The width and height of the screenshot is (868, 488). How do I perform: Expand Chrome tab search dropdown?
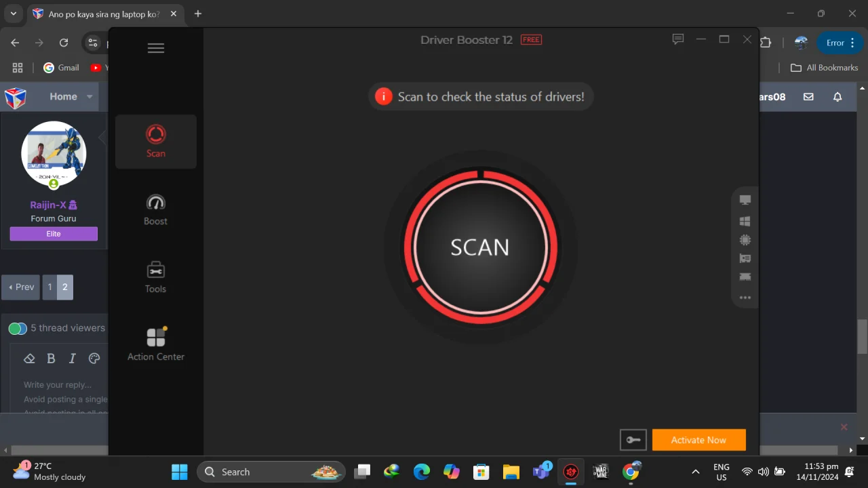pyautogui.click(x=13, y=14)
